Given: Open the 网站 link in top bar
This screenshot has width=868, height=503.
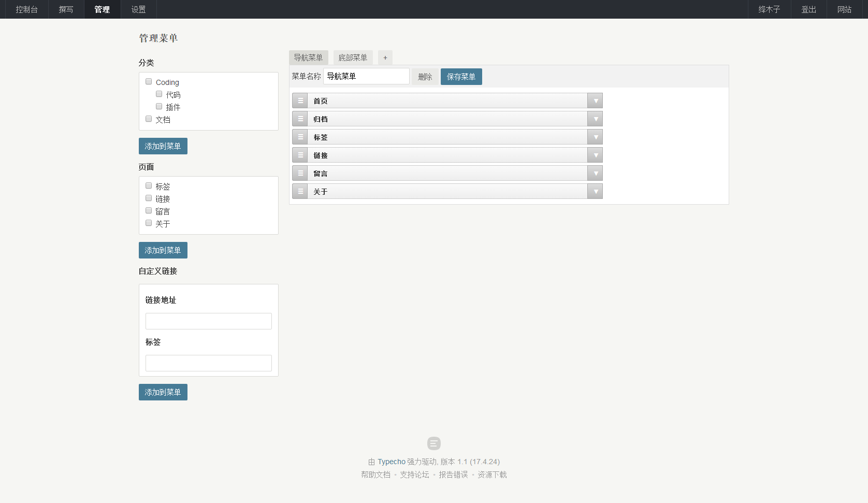Looking at the screenshot, I should point(844,9).
